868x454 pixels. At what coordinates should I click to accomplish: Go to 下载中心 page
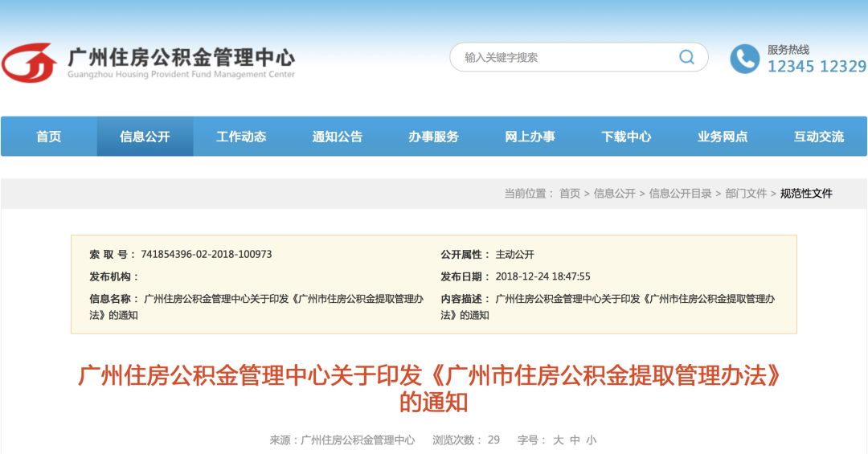point(627,137)
